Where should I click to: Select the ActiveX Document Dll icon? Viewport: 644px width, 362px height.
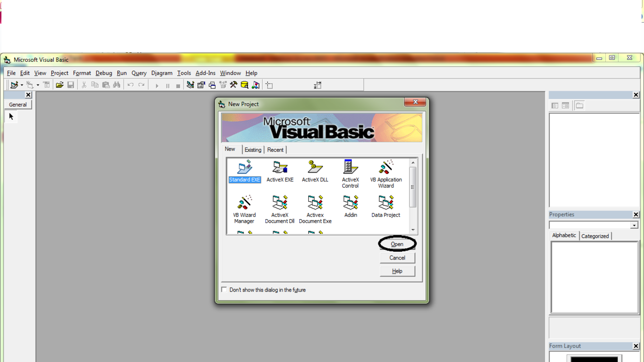pyautogui.click(x=280, y=210)
